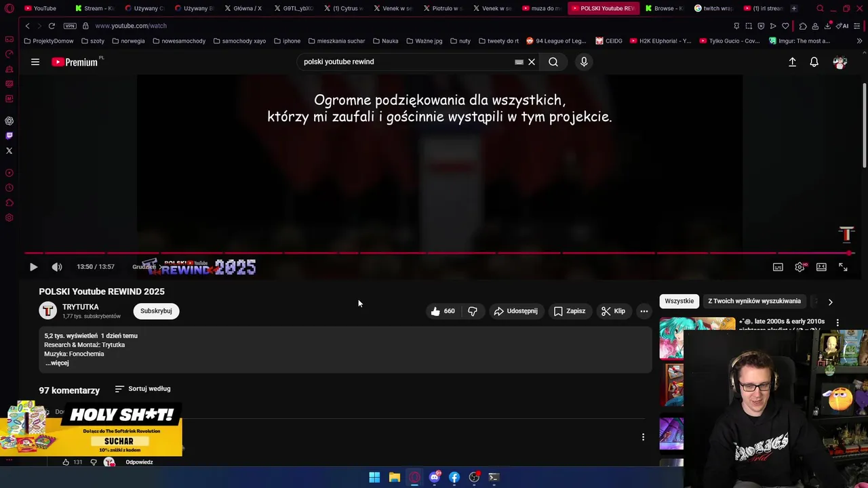Start voice search with the microphone

pos(584,62)
